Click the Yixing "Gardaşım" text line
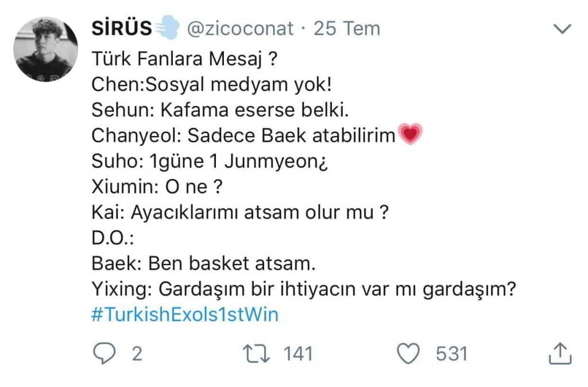 (x=302, y=289)
